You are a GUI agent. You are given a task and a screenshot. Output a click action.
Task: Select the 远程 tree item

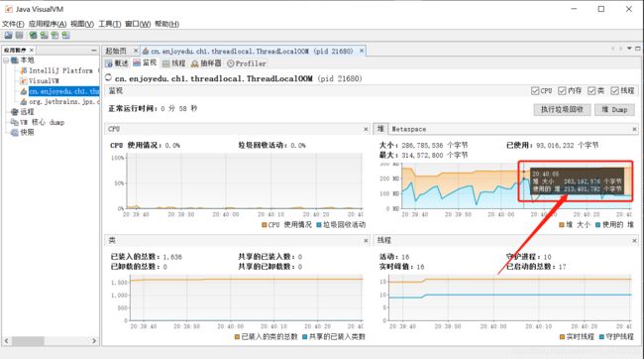tap(27, 111)
